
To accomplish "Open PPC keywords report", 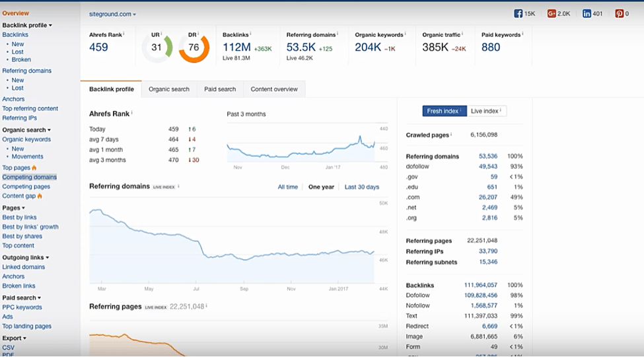I will [x=22, y=307].
